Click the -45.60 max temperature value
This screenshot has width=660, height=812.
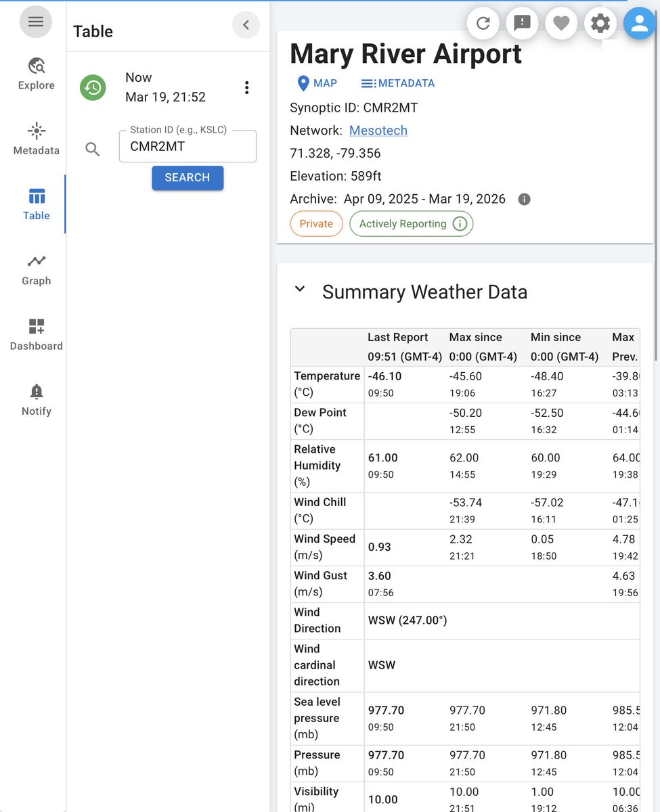[x=466, y=376]
